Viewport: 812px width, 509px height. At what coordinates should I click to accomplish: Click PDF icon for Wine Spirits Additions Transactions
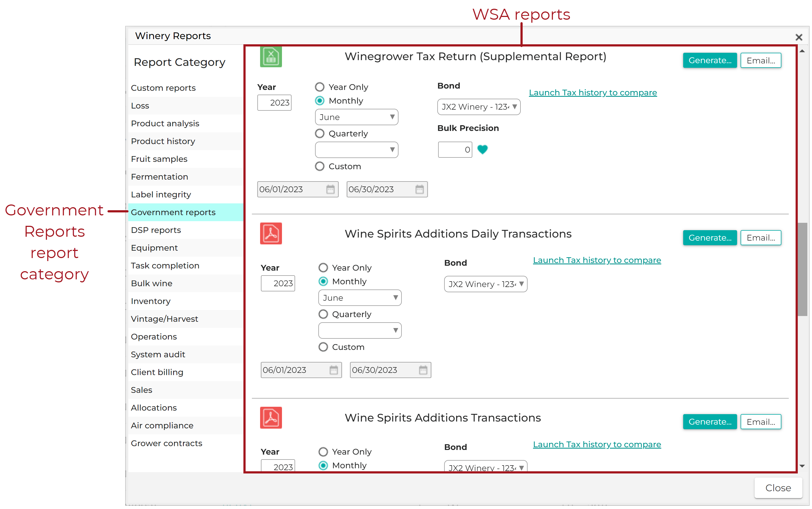[x=271, y=417]
